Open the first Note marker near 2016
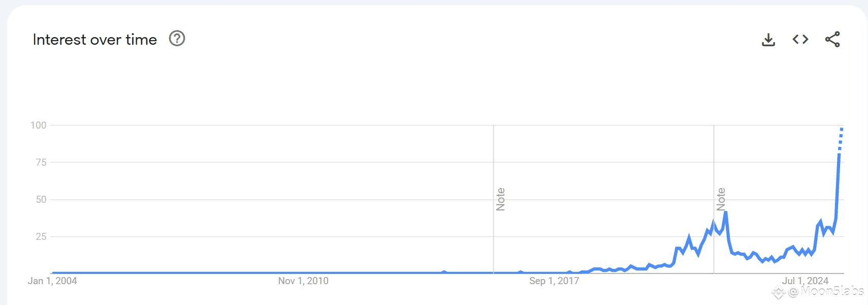 500,199
